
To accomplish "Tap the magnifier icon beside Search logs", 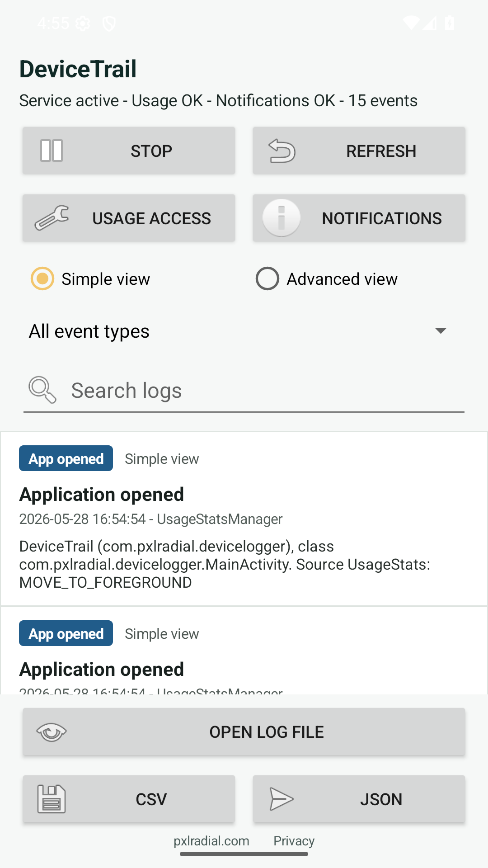I will (x=42, y=390).
